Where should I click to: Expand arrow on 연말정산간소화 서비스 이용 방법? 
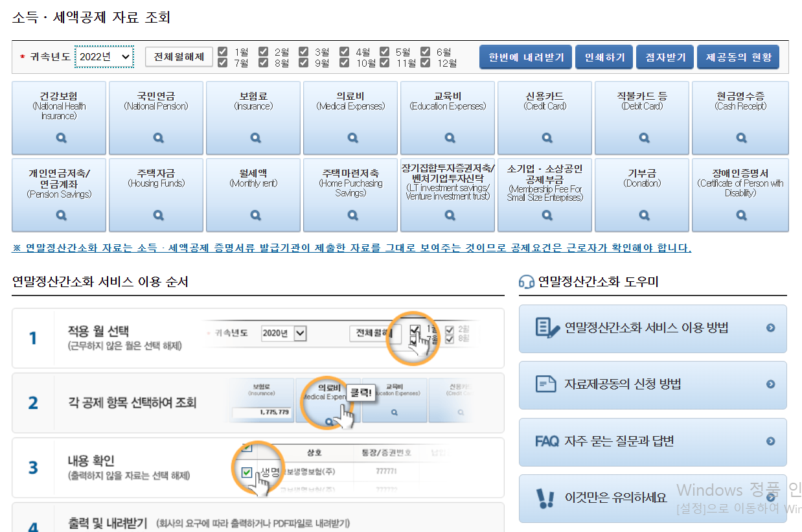coord(770,328)
